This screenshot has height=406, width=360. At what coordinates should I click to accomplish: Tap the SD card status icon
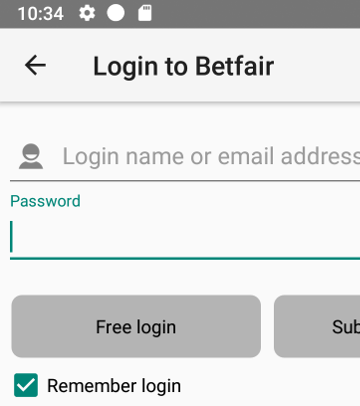pos(145,13)
